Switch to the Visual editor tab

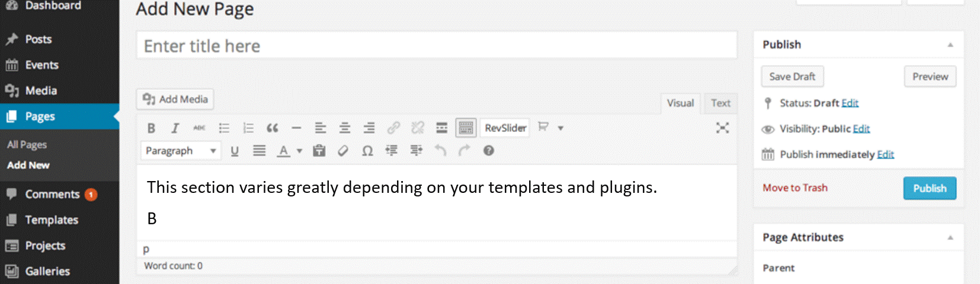[680, 103]
